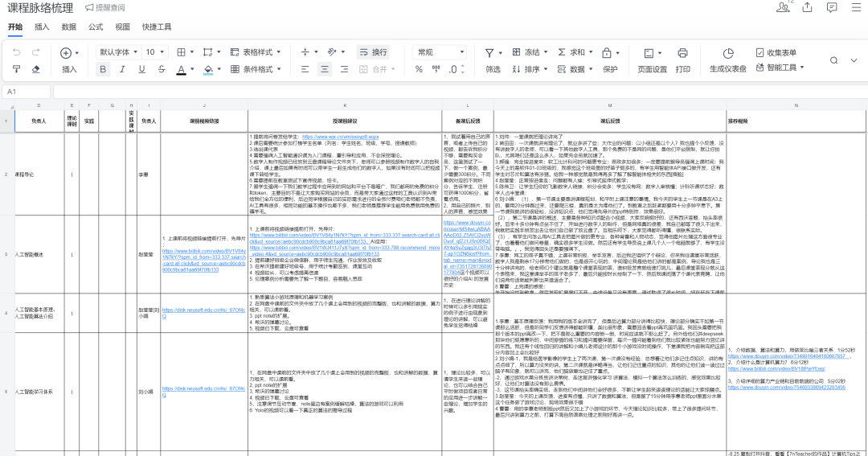
Task: Open the 默认字体 font dropdown
Action: pos(118,52)
